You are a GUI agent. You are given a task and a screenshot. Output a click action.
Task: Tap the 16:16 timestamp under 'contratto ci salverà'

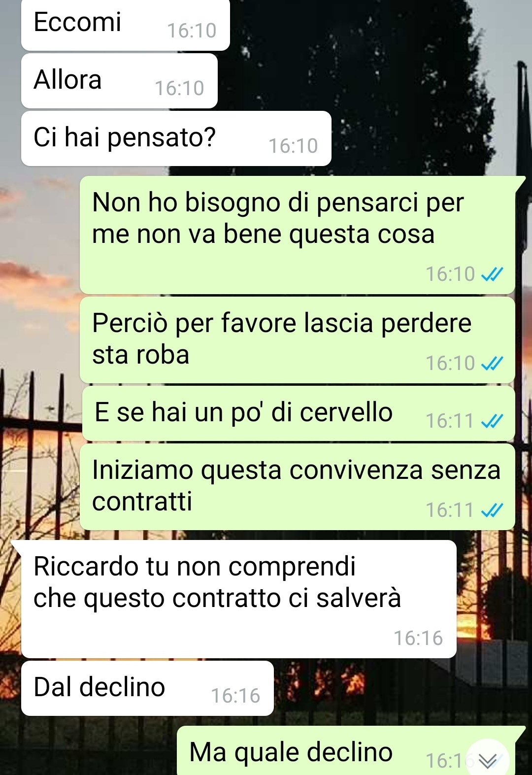(418, 639)
